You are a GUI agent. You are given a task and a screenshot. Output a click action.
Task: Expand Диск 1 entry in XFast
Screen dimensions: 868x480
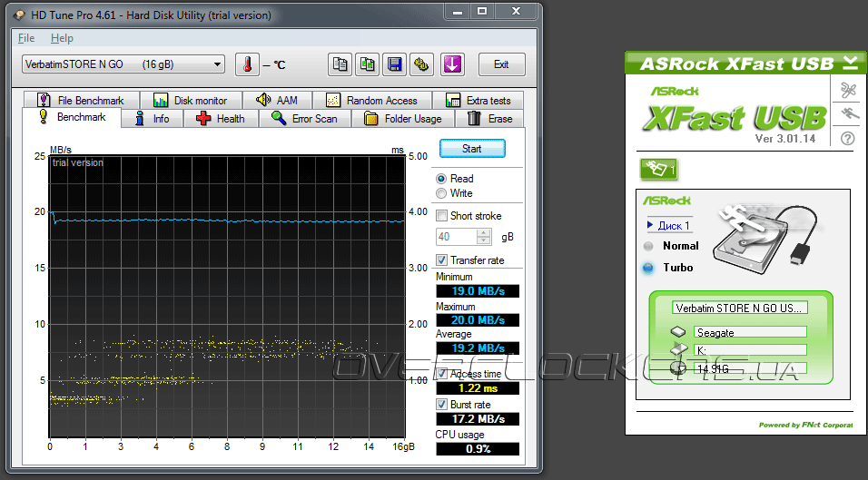coord(668,226)
